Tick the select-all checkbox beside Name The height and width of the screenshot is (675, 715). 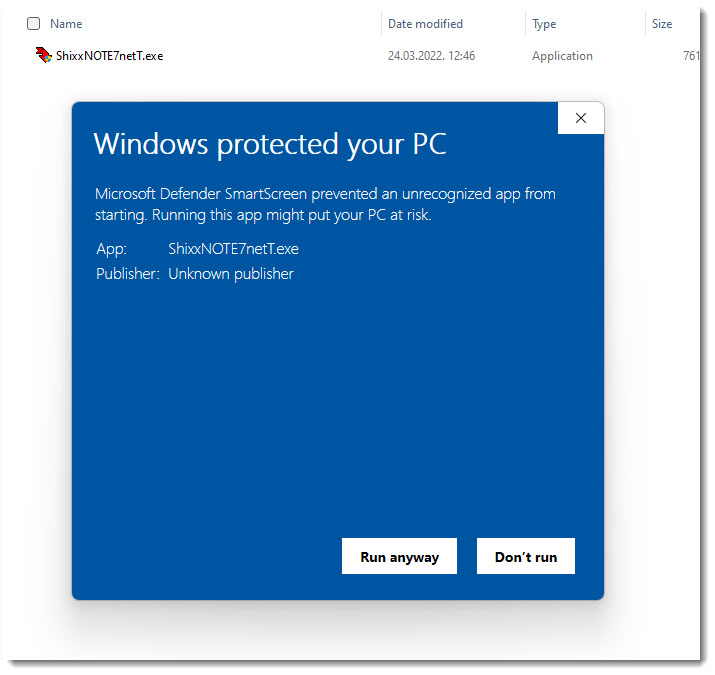click(x=33, y=24)
